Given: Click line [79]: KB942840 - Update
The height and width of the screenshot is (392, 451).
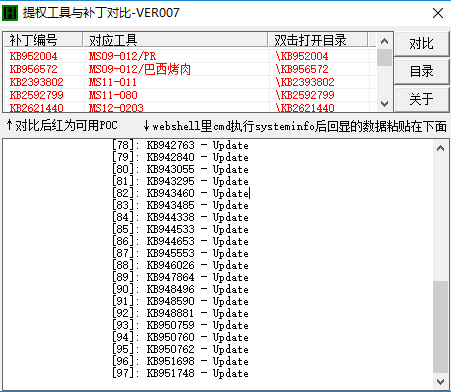Looking at the screenshot, I should (x=180, y=157).
